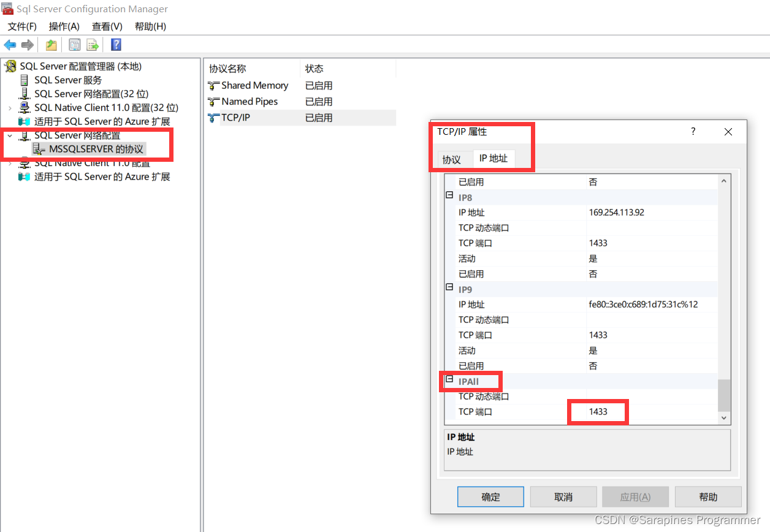The image size is (770, 532).
Task: Click the bottom 适用于 SQL Server 的 Azure 扩展 icon
Action: (x=24, y=177)
